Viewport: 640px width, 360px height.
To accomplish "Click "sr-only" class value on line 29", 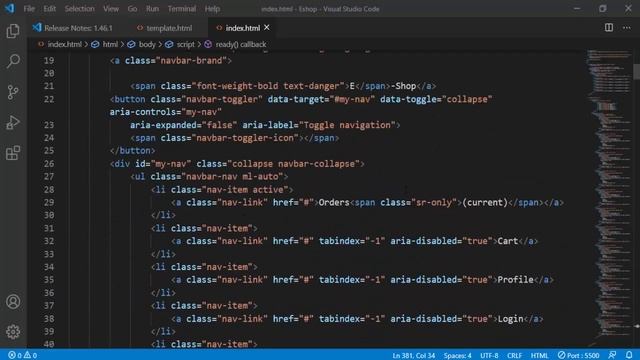I will [x=434, y=202].
